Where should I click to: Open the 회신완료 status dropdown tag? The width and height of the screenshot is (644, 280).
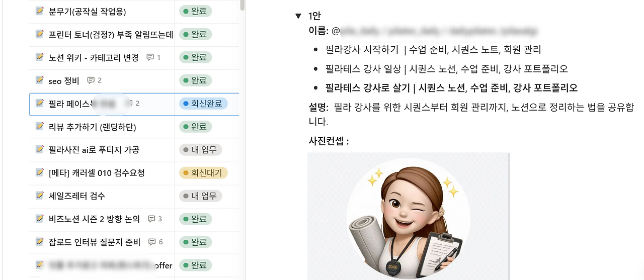(203, 104)
